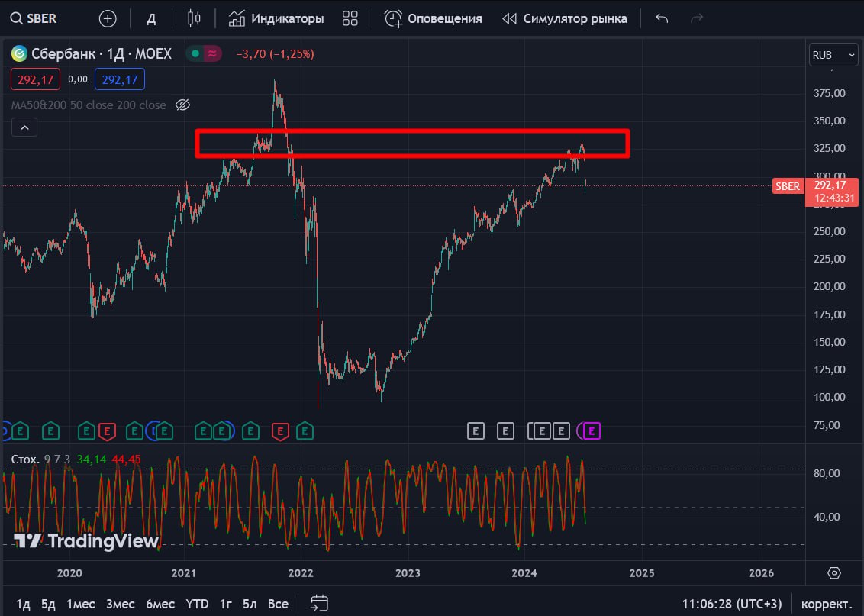Select the YTD time range
The width and height of the screenshot is (864, 616).
[x=197, y=604]
